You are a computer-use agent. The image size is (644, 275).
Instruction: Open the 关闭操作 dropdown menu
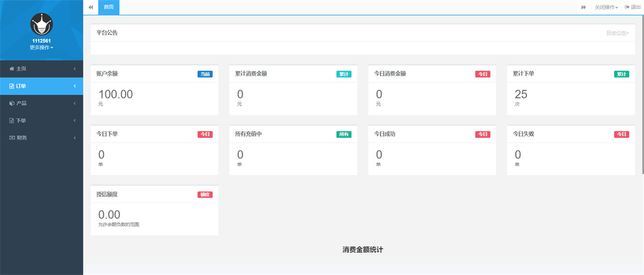pyautogui.click(x=606, y=7)
